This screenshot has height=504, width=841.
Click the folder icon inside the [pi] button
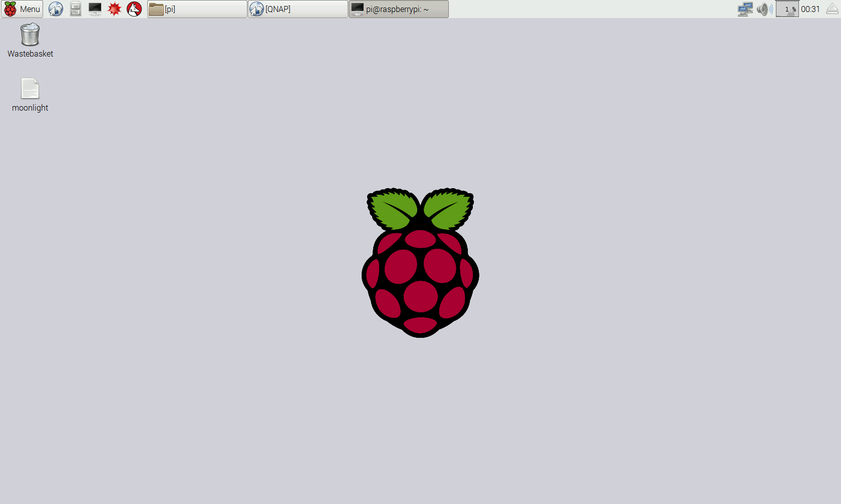click(155, 9)
